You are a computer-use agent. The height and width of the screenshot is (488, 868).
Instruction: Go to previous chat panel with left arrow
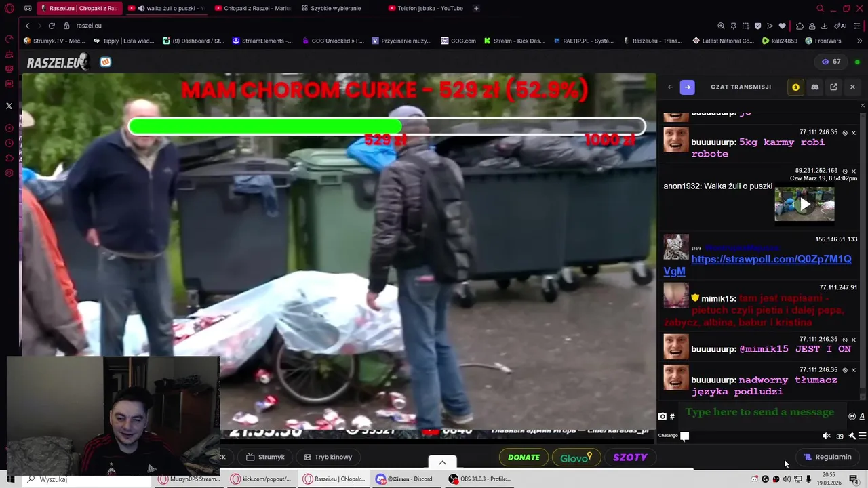[x=670, y=87]
